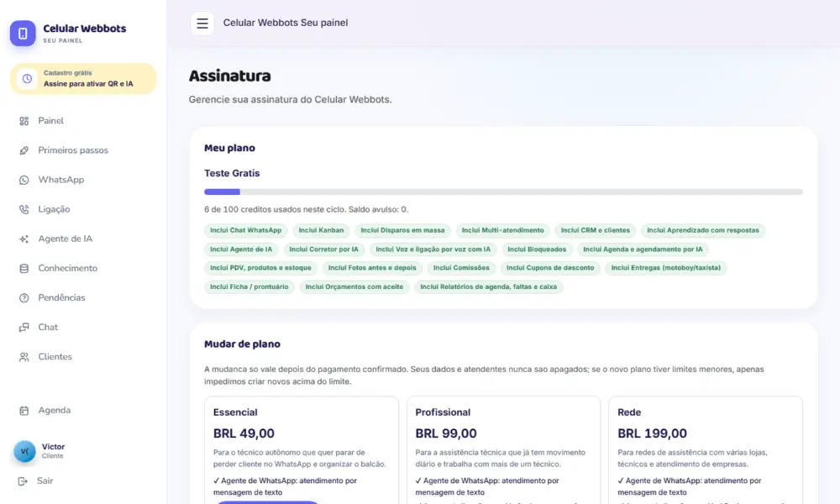Click the 'Inclui Bloqueados' feature tag
The image size is (840, 504).
pyautogui.click(x=537, y=249)
